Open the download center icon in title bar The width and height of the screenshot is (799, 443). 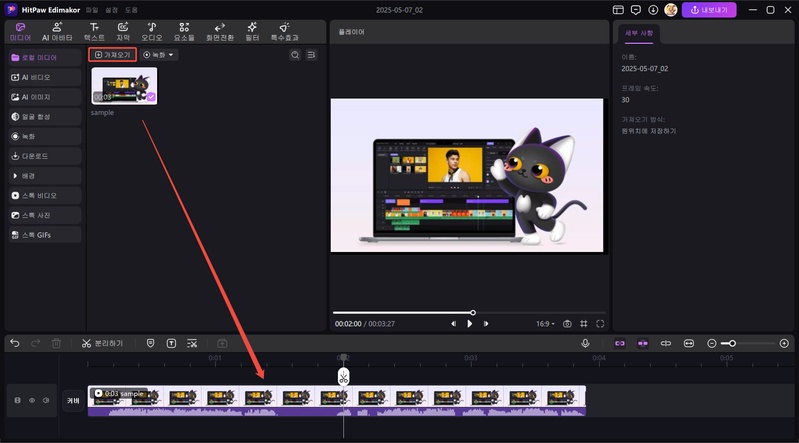pyautogui.click(x=653, y=10)
